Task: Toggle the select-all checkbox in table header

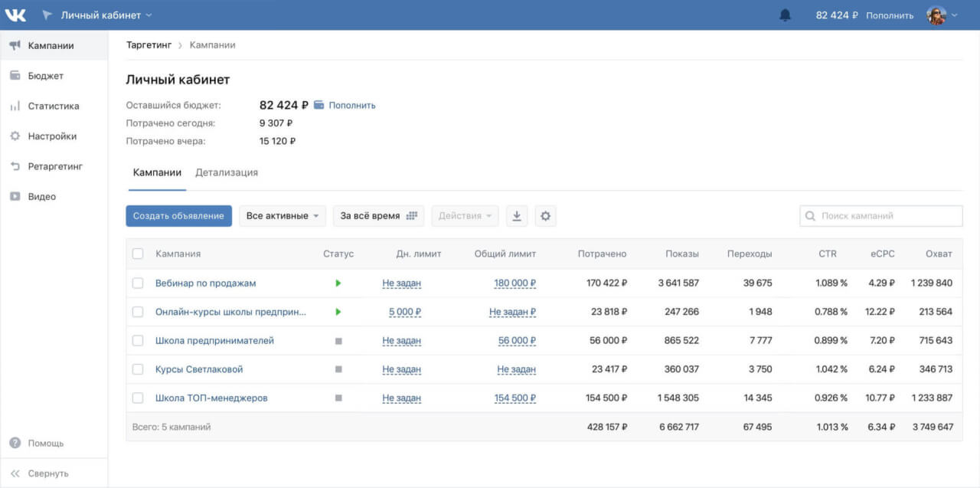Action: pos(138,254)
